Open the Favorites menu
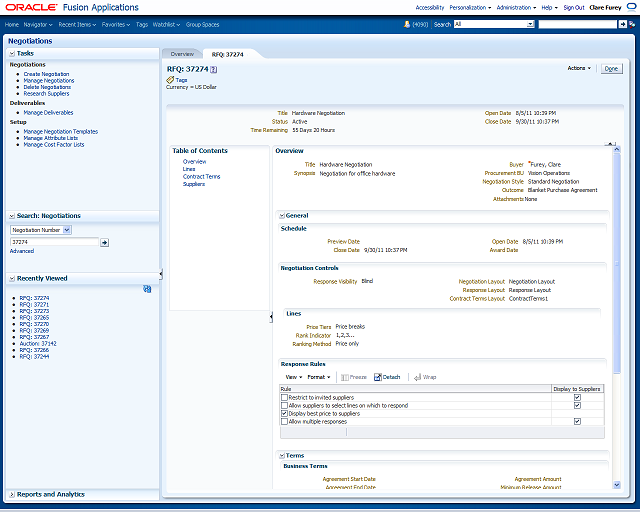The image size is (640, 512). click(116, 24)
